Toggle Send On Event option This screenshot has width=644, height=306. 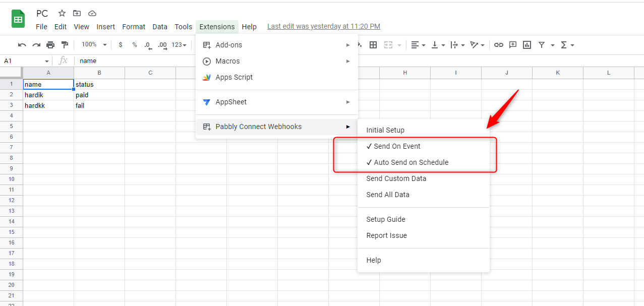424,146
